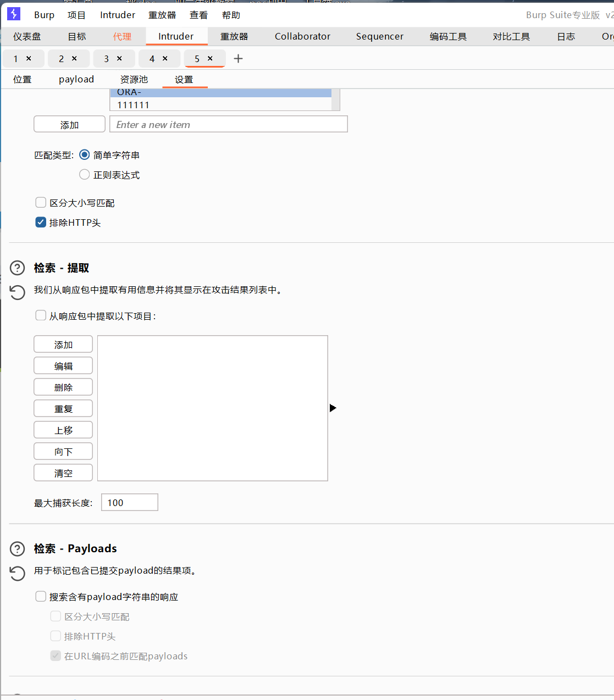Switch to 日志 tab
Viewport: 614px width, 700px height.
tap(566, 36)
